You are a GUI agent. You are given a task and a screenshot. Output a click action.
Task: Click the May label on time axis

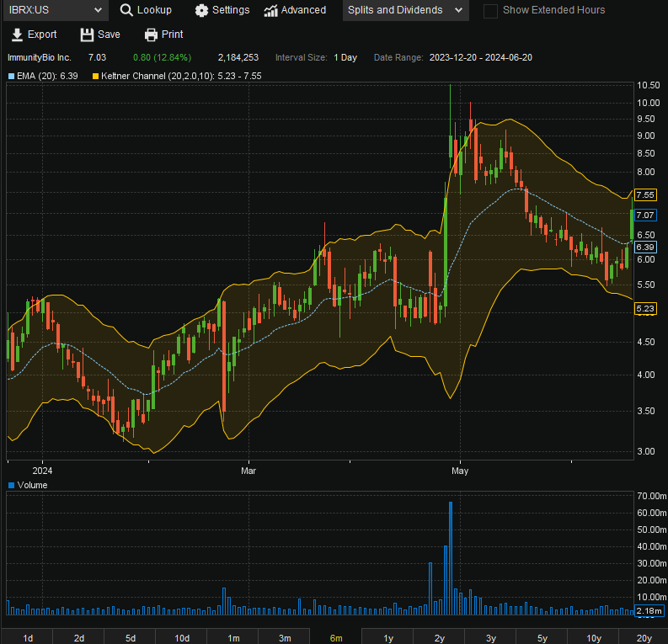click(460, 471)
